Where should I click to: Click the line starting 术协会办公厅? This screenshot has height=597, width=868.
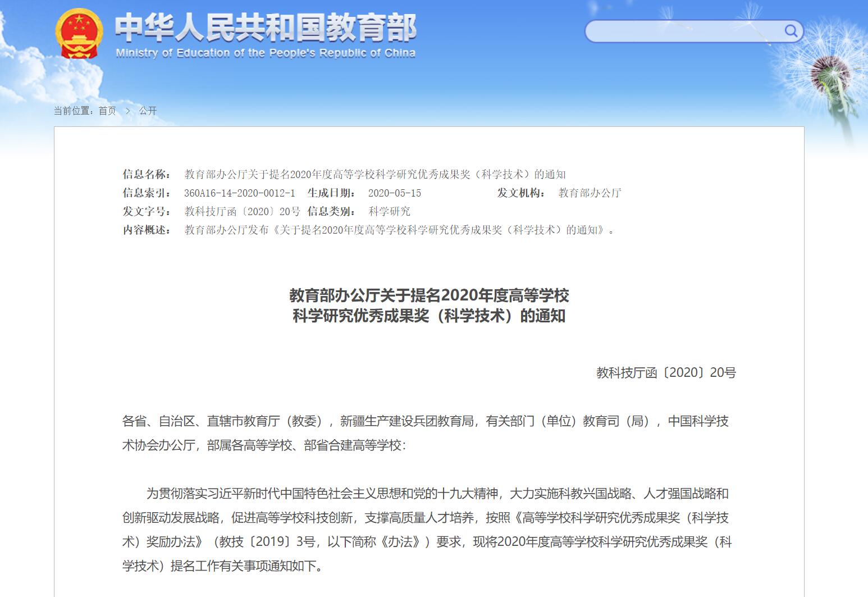click(x=264, y=445)
